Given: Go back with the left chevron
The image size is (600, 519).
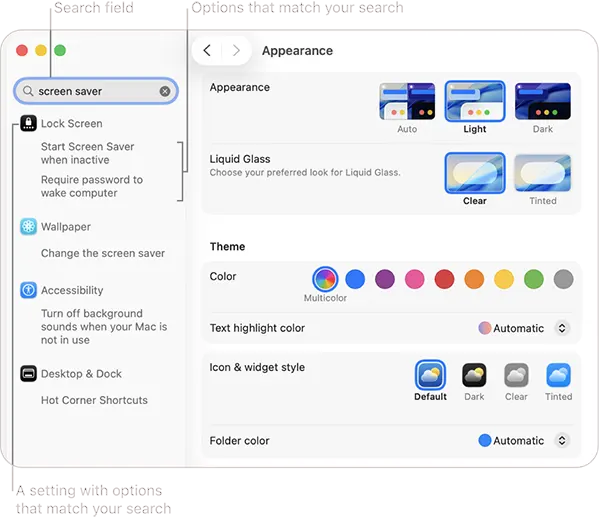Looking at the screenshot, I should coord(207,50).
